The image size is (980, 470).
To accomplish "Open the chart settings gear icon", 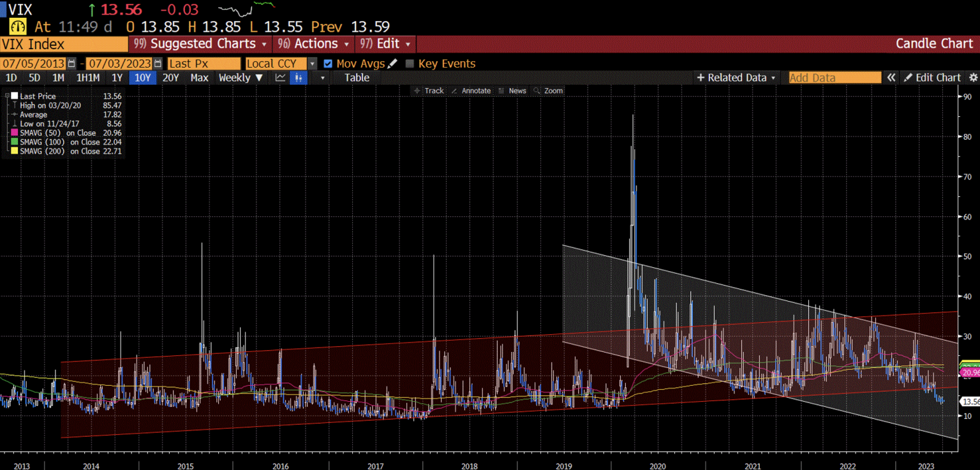I will click(x=973, y=78).
